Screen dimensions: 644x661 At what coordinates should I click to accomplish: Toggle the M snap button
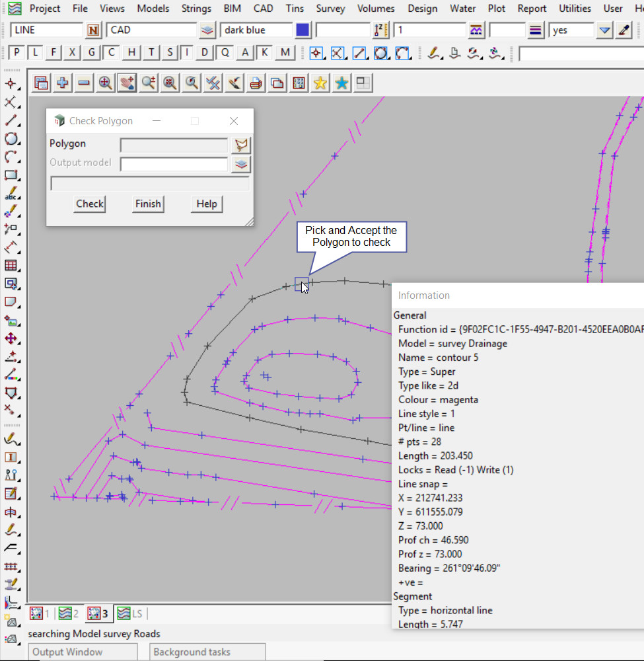[285, 53]
